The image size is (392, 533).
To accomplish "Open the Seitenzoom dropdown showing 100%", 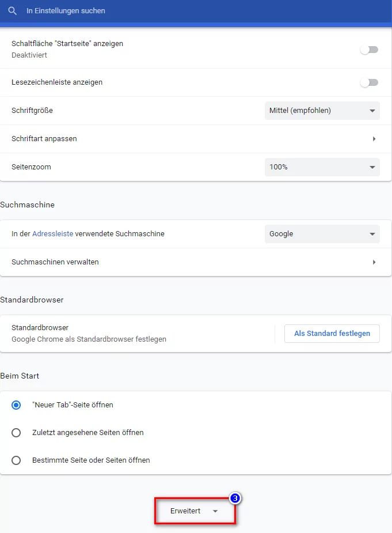I will coord(322,167).
